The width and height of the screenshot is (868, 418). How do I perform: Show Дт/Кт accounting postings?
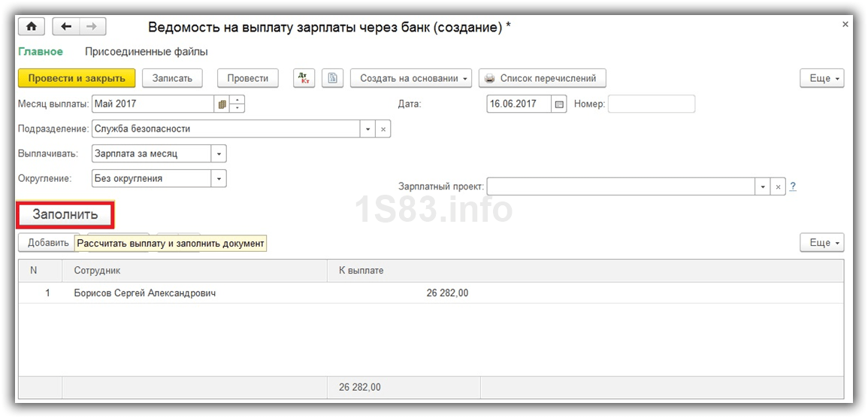(x=304, y=78)
